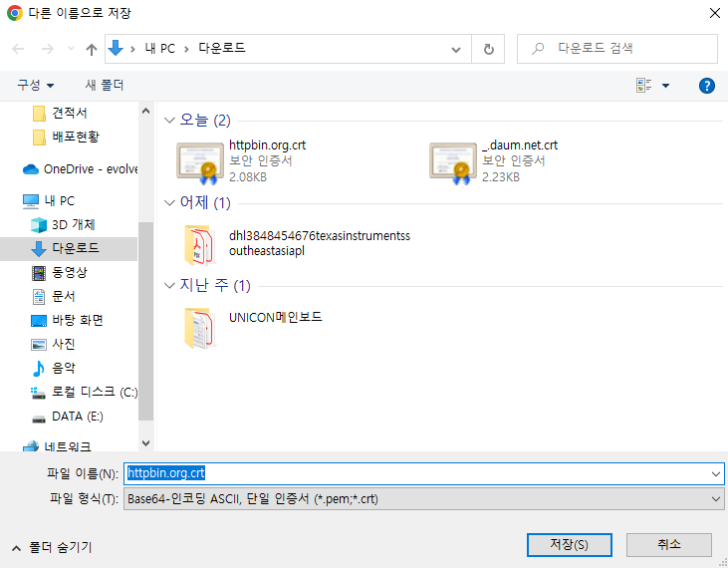Open recent locations dropdown arrow

[71, 48]
